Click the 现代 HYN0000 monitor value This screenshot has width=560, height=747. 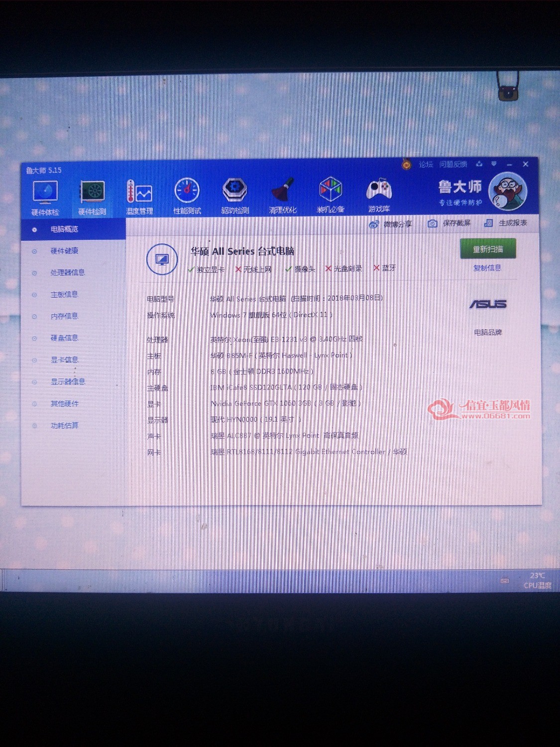click(x=256, y=420)
